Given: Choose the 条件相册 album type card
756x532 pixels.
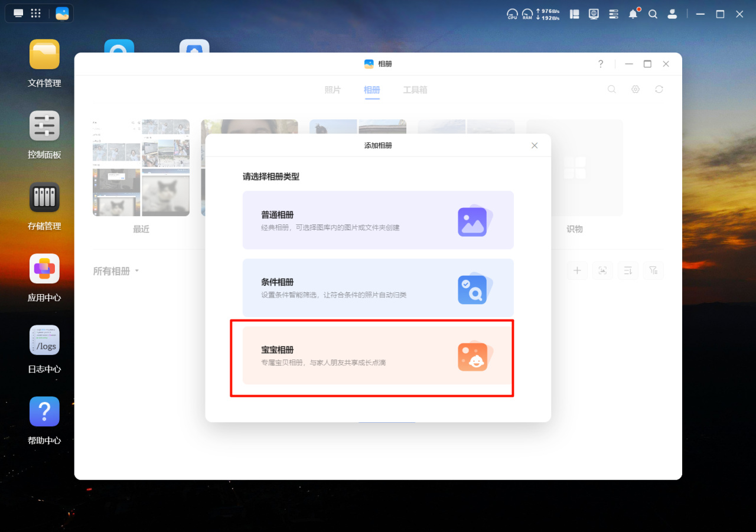Looking at the screenshot, I should [378, 288].
